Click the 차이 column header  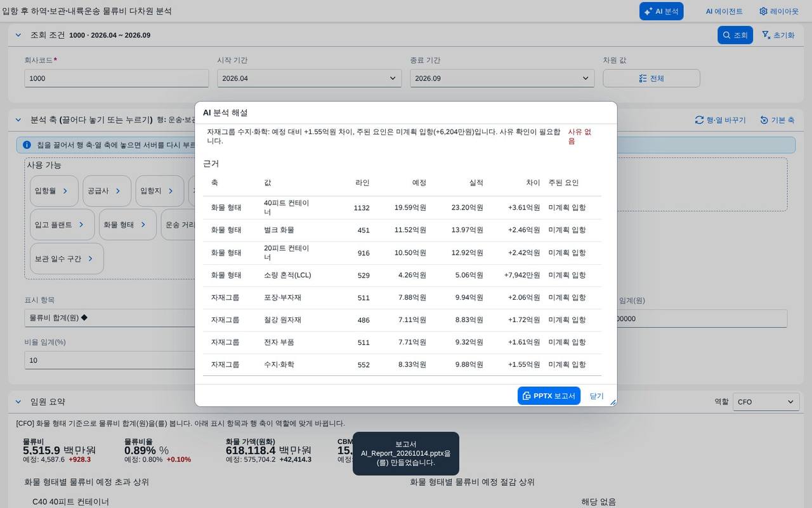point(533,183)
